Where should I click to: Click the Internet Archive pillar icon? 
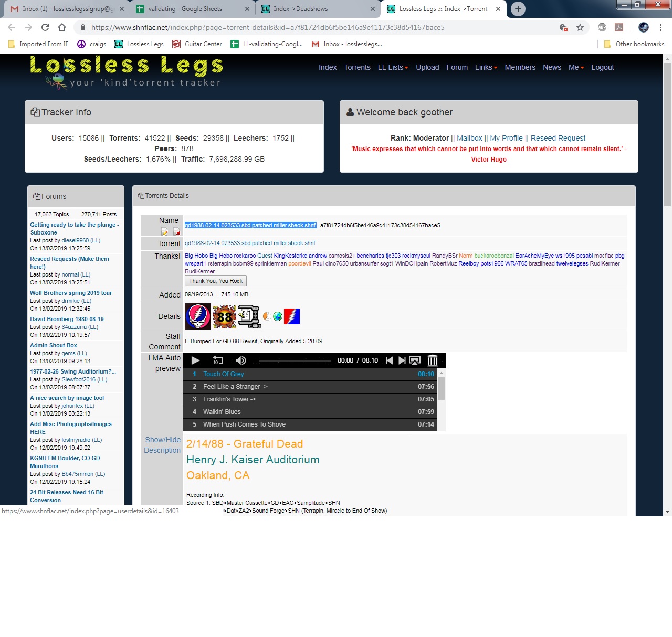(433, 360)
